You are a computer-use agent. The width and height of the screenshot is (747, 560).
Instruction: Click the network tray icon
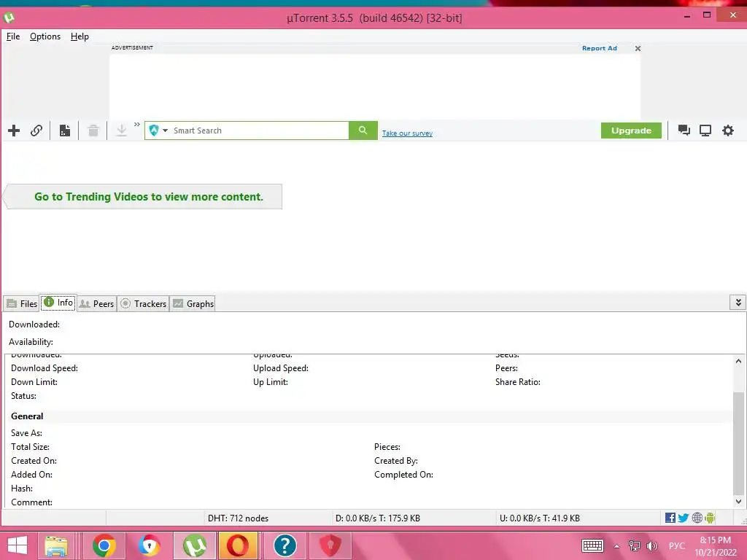[634, 546]
